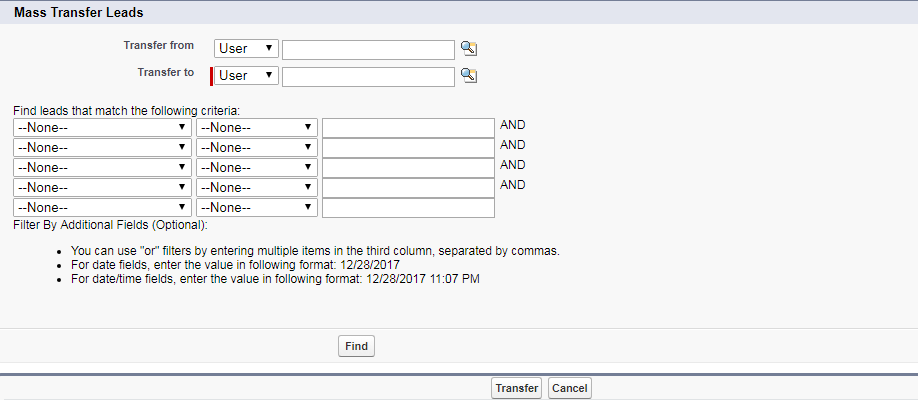Open the Transfer from User type dropdown
Image resolution: width=918 pixels, height=400 pixels.
246,49
